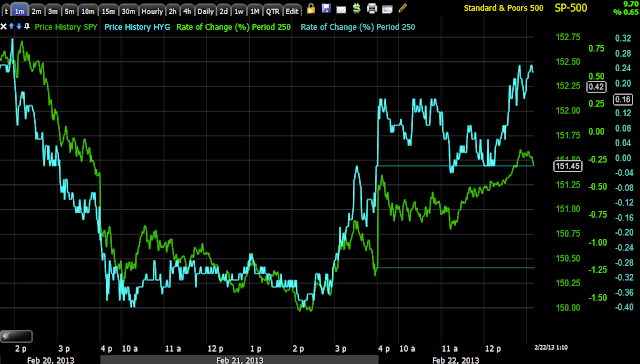This screenshot has height=364, width=640.
Task: Switch to the 2m timeframe tab
Action: (x=36, y=11)
